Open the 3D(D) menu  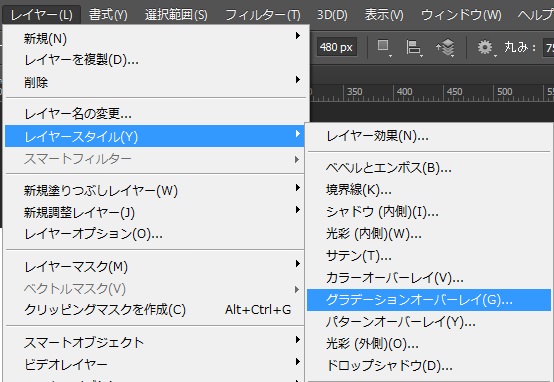[332, 15]
